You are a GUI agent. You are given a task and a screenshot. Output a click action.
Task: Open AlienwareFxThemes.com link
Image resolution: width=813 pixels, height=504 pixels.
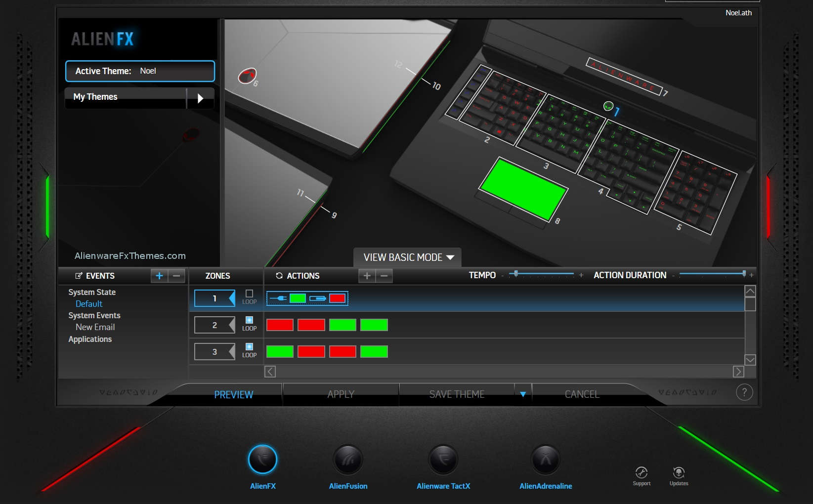[130, 255]
